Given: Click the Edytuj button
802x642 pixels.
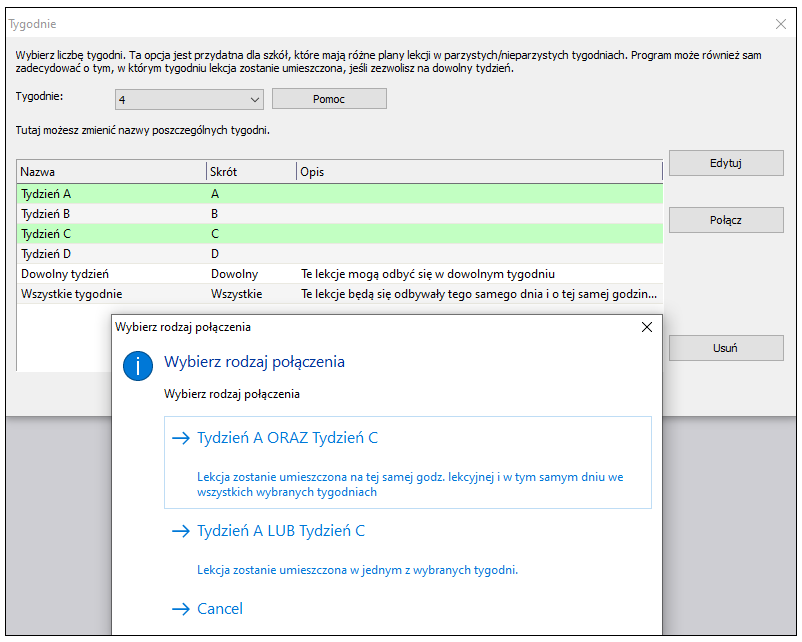Looking at the screenshot, I should click(x=726, y=163).
